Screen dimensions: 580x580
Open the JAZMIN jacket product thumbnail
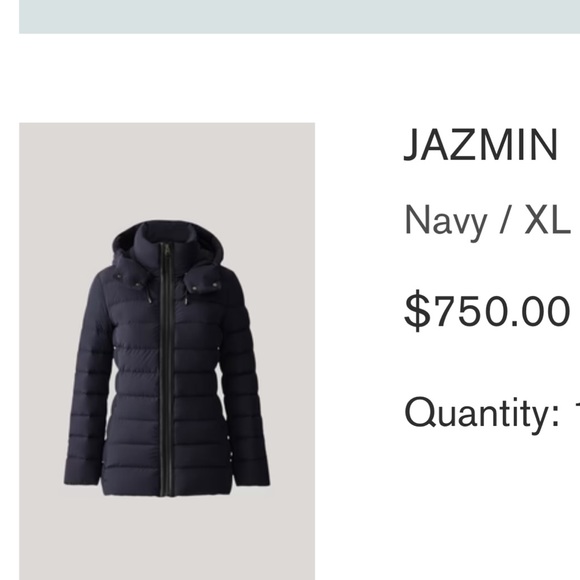coord(167,351)
